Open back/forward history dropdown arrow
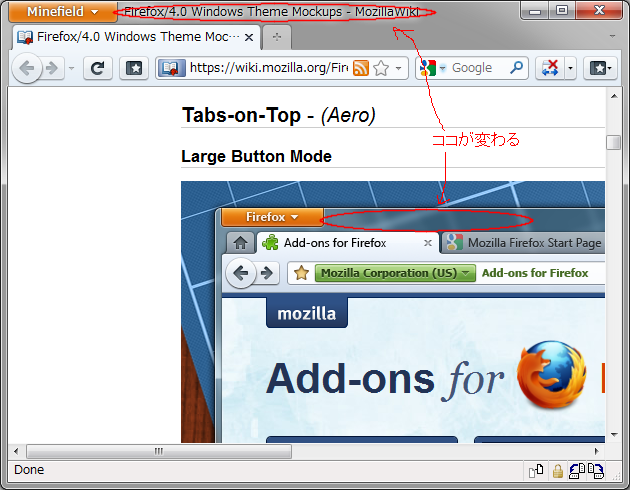Screen dimensions: 630x490 [x=72, y=68]
